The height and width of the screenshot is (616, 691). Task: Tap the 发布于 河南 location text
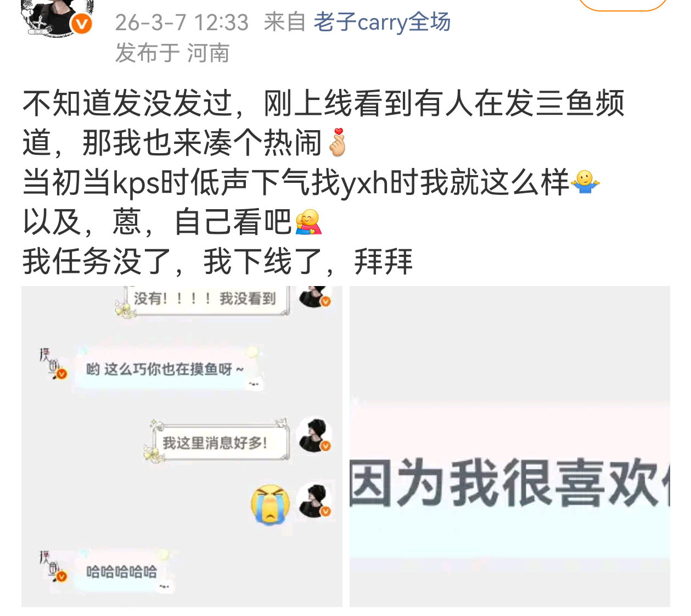tap(172, 54)
